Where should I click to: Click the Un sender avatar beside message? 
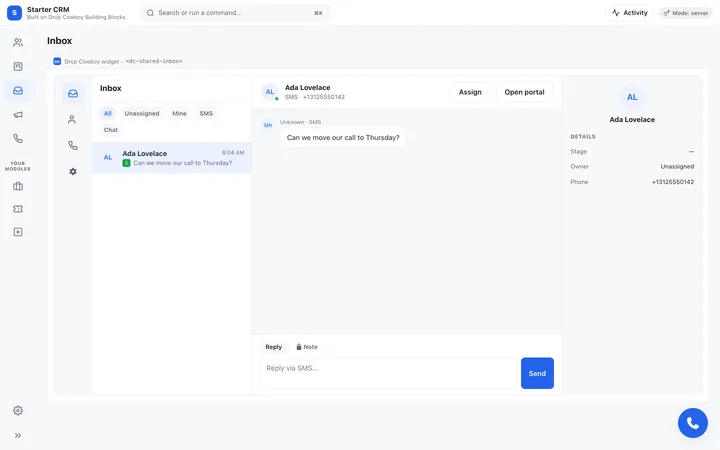pyautogui.click(x=268, y=125)
